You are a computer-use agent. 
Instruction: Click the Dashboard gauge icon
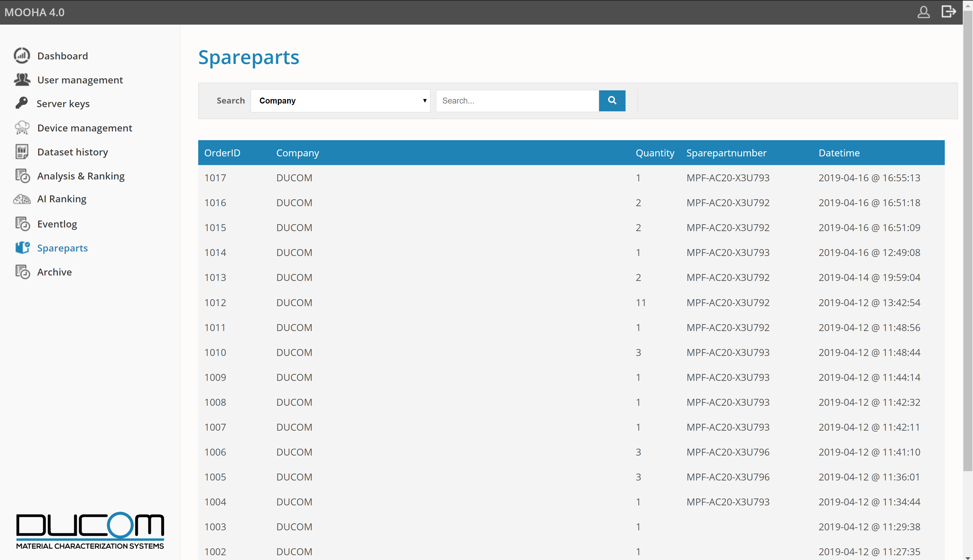[22, 56]
